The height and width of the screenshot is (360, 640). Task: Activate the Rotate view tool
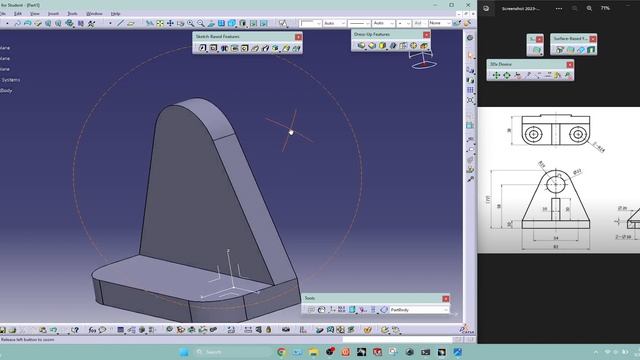pos(180,24)
